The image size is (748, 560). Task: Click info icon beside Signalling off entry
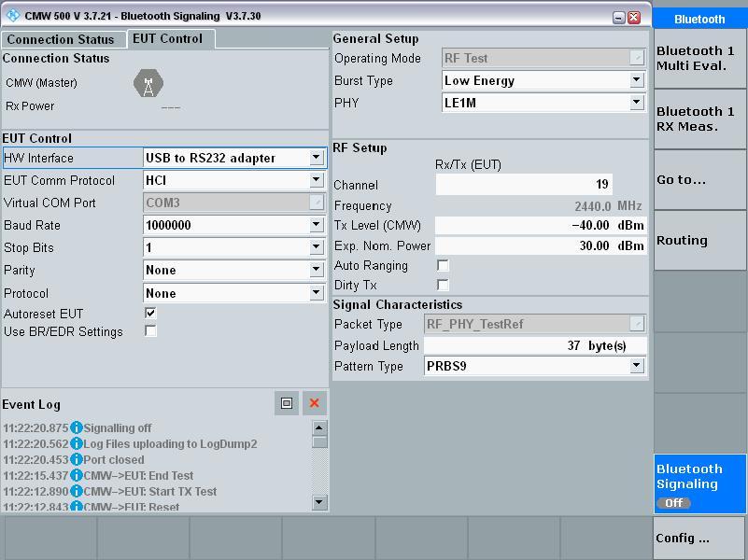tap(77, 428)
